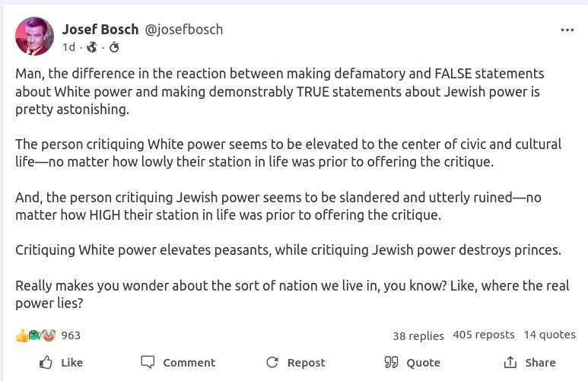This screenshot has height=381, width=588.
Task: Open the 1d post timestamp
Action: (x=68, y=47)
